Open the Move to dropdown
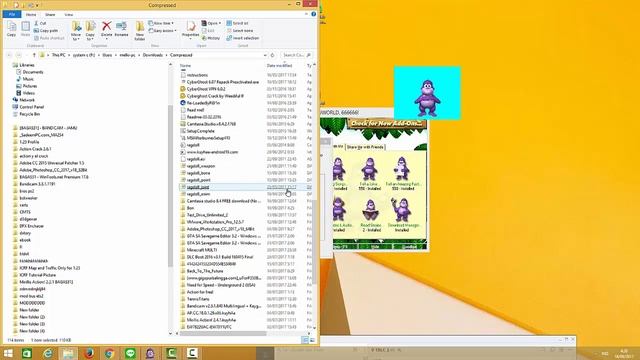Screen dimensions: 640x360 tap(76, 31)
